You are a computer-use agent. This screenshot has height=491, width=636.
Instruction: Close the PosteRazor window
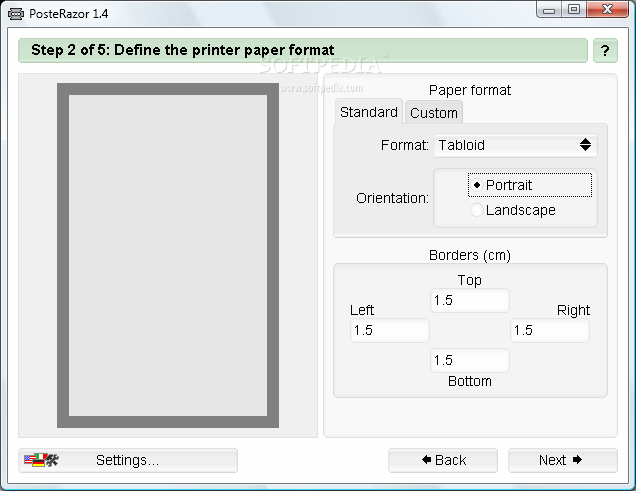tap(607, 10)
